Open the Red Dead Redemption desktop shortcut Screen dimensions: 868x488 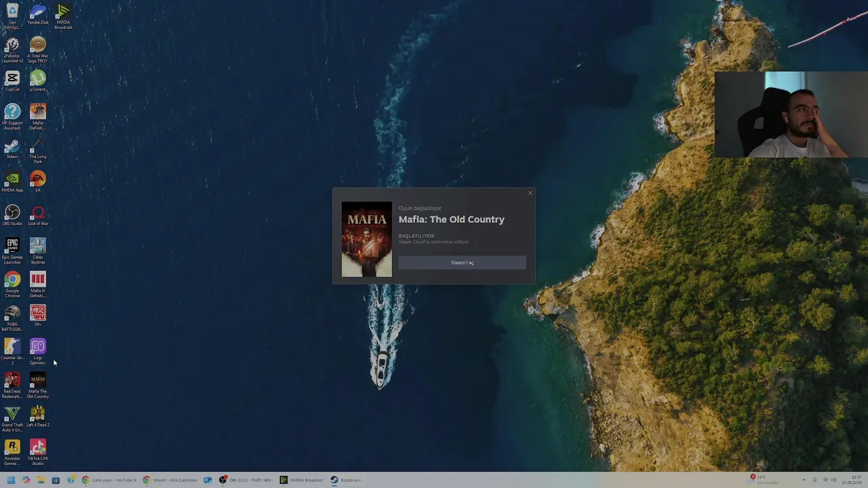coord(12,385)
